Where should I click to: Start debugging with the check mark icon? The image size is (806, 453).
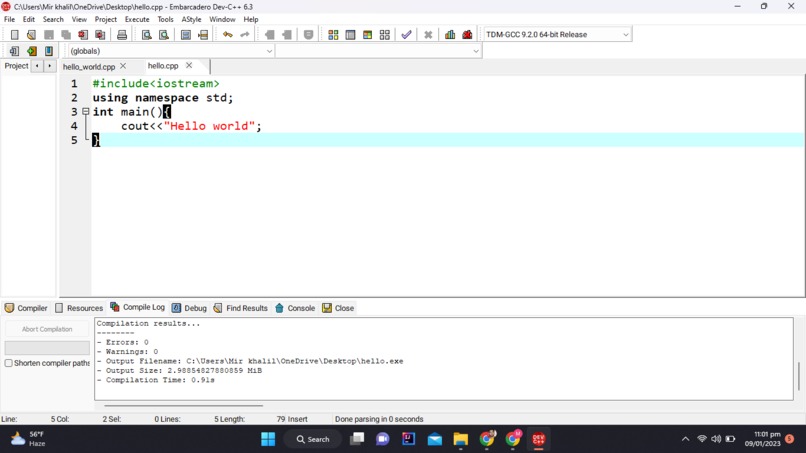[407, 34]
